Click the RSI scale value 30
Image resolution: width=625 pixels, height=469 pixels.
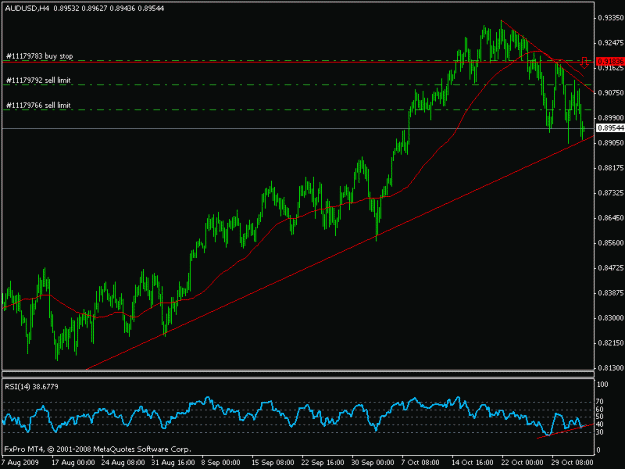coord(600,432)
